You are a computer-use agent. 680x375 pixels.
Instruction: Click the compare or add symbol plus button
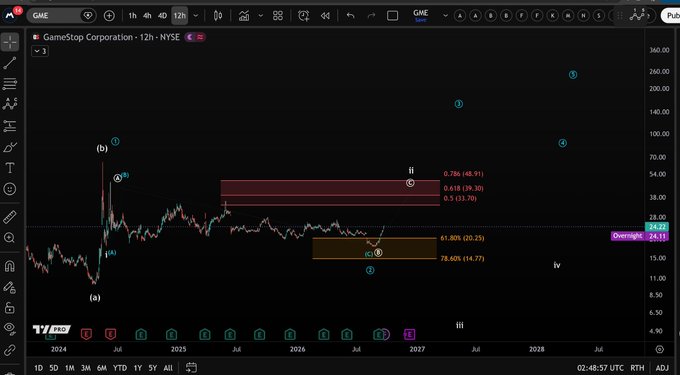pyautogui.click(x=109, y=16)
